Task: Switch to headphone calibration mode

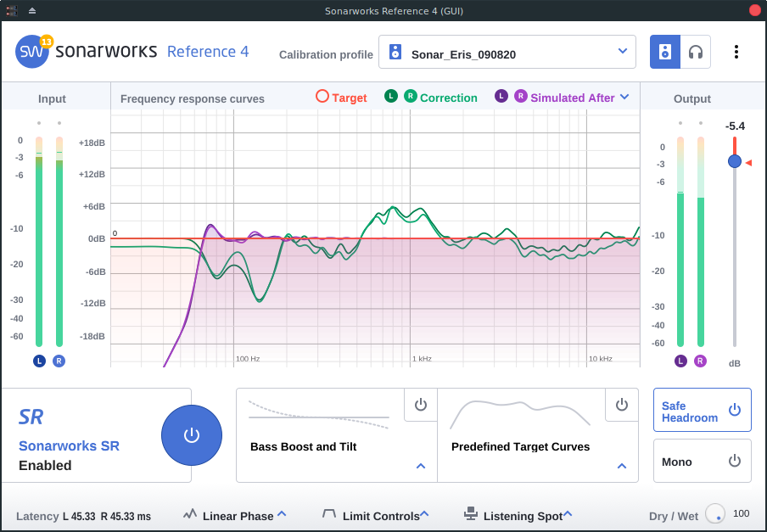Action: [x=695, y=52]
